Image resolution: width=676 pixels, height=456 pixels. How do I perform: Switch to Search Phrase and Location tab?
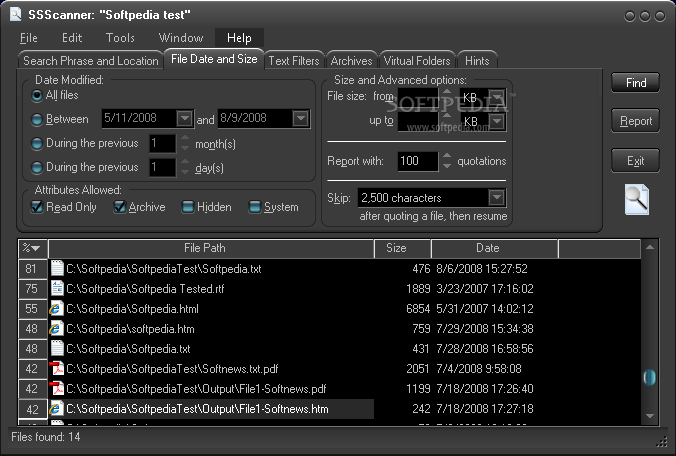[91, 61]
